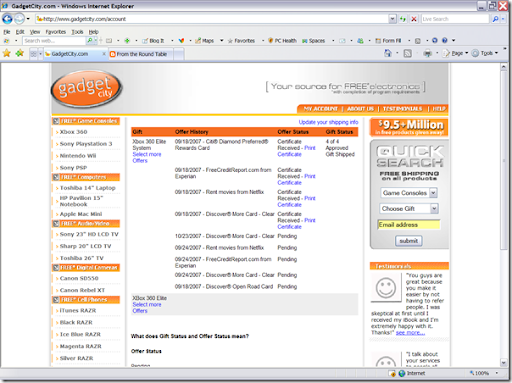The height and width of the screenshot is (383, 512).
Task: Click the Form Fill toolbar button
Action: point(388,41)
